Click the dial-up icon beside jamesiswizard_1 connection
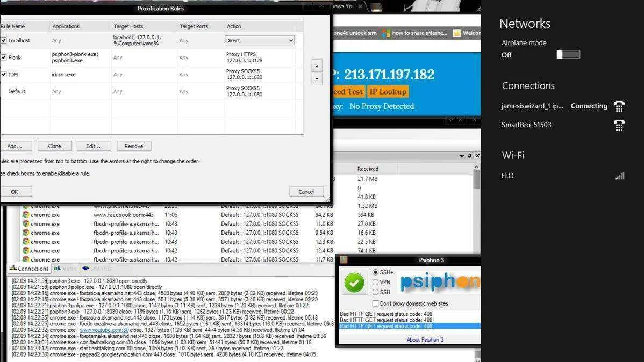Image resolution: width=644 pixels, height=362 pixels. (x=619, y=106)
